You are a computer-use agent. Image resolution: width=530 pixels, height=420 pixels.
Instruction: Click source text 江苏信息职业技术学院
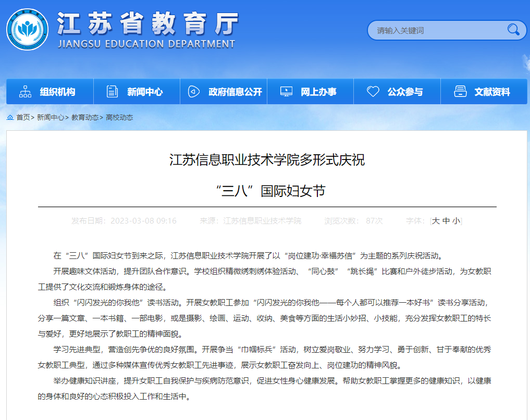click(262, 220)
